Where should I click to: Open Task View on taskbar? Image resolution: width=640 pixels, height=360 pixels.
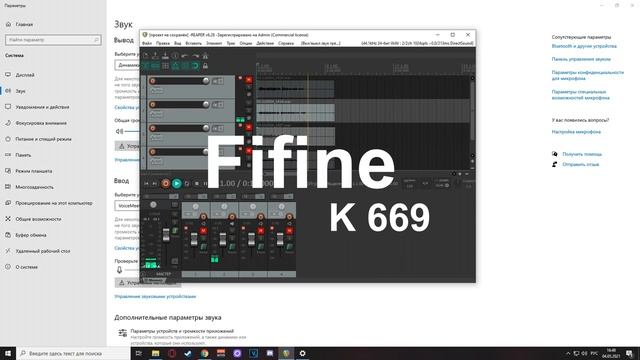139,353
